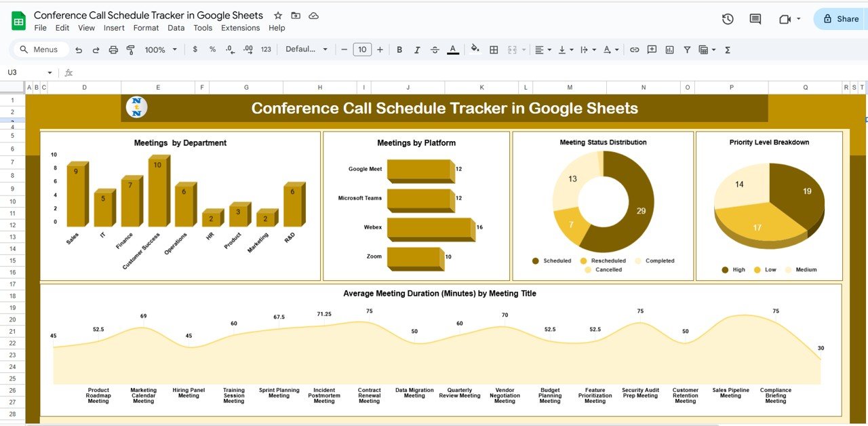Image resolution: width=868 pixels, height=426 pixels.
Task: Toggle bold formatting
Action: [399, 50]
